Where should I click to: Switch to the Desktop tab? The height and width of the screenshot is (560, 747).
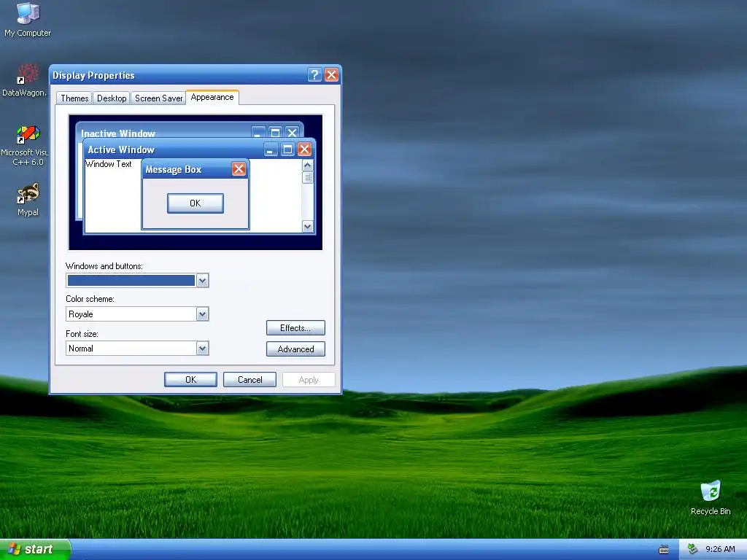(x=112, y=98)
